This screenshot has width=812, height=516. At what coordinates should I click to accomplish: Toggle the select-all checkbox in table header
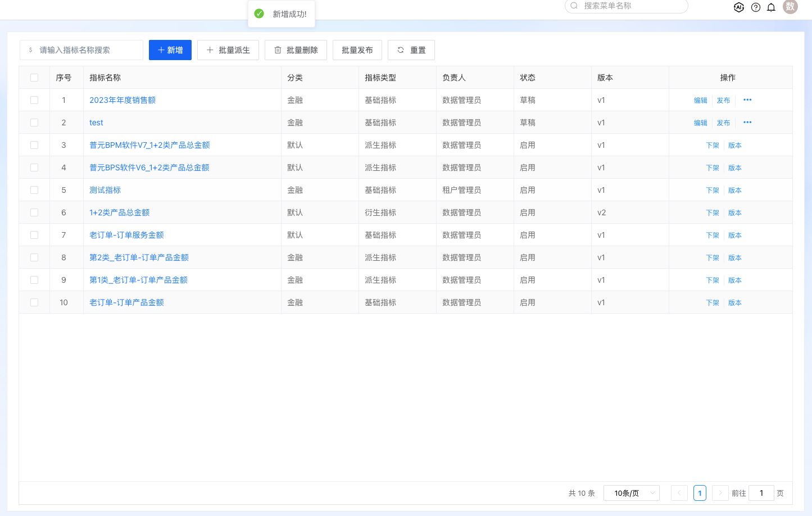coord(34,78)
